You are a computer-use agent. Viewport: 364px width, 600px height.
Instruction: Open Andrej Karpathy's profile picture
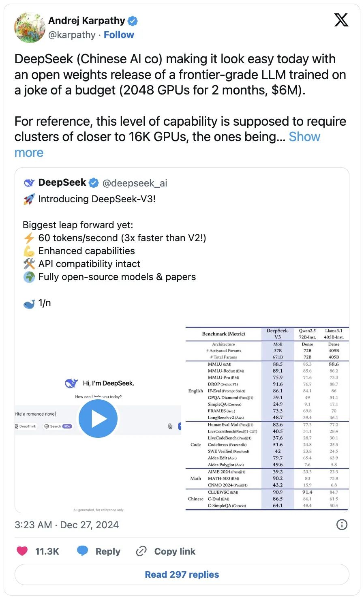tap(30, 27)
